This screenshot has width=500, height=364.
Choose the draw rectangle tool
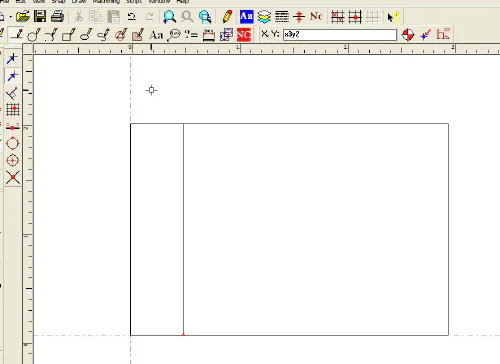[69, 35]
